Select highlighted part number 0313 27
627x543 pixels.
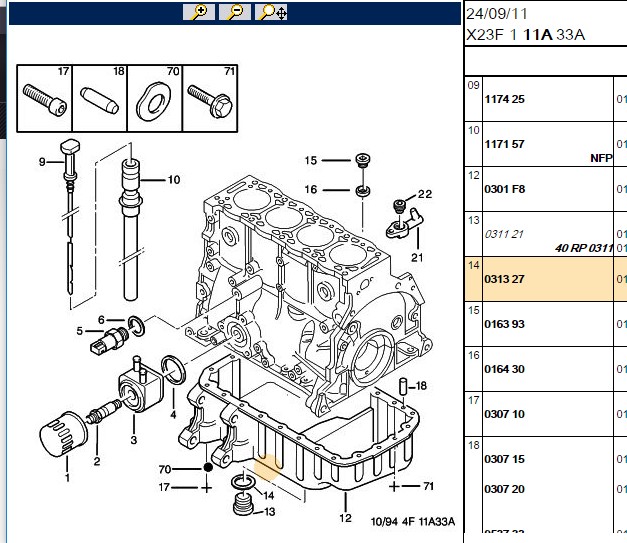tap(504, 279)
